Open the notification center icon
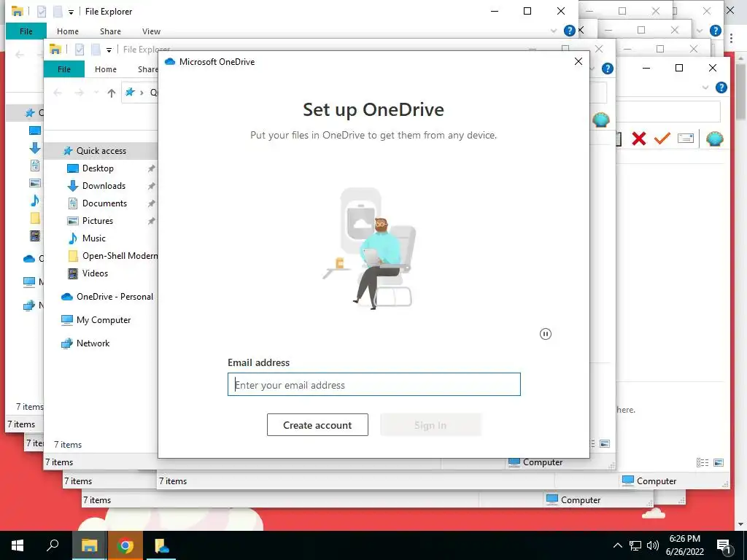747x560 pixels. (x=724, y=546)
